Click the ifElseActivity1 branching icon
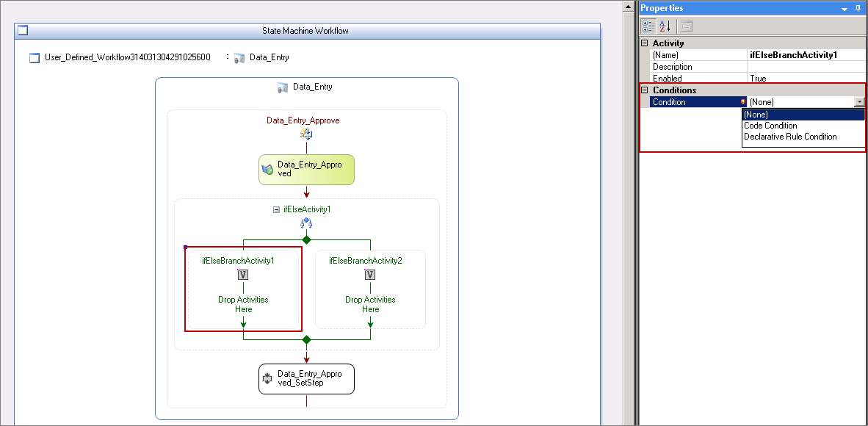 306,223
